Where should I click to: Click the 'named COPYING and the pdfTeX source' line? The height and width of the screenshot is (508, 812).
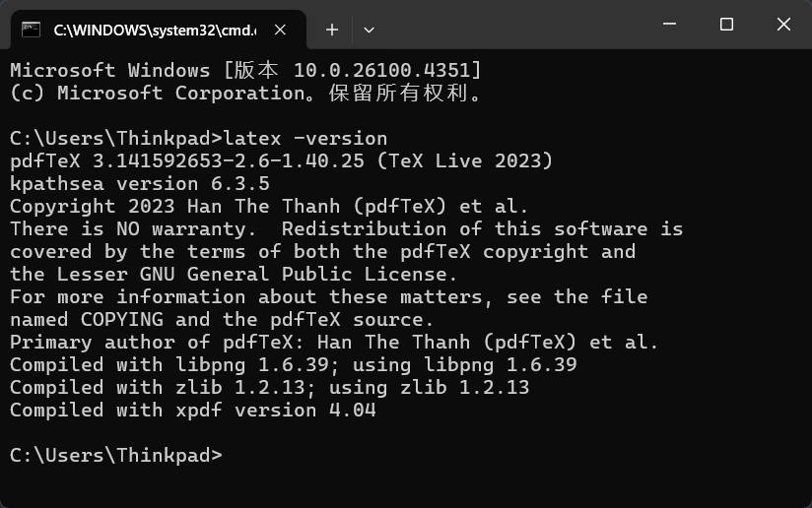[221, 320]
